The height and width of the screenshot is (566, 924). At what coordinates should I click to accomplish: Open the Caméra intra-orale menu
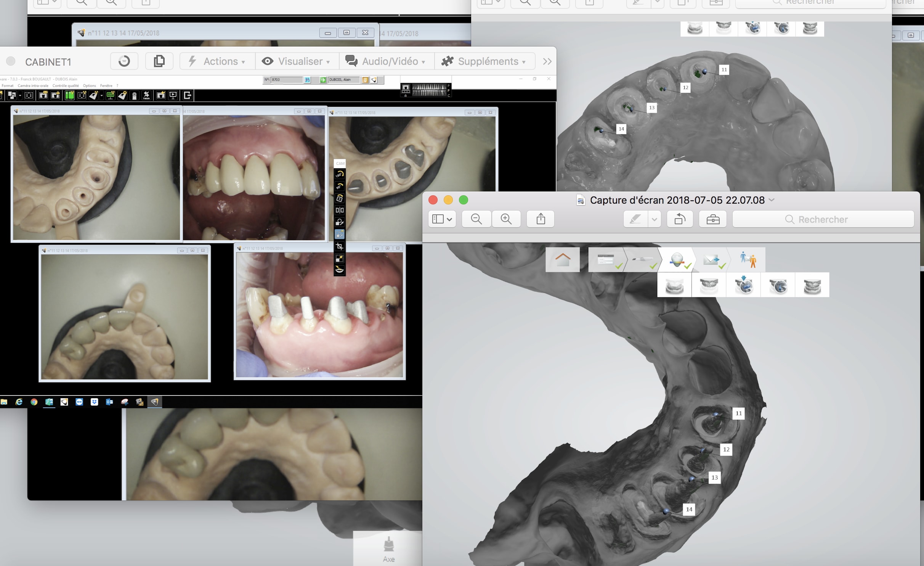pos(33,86)
